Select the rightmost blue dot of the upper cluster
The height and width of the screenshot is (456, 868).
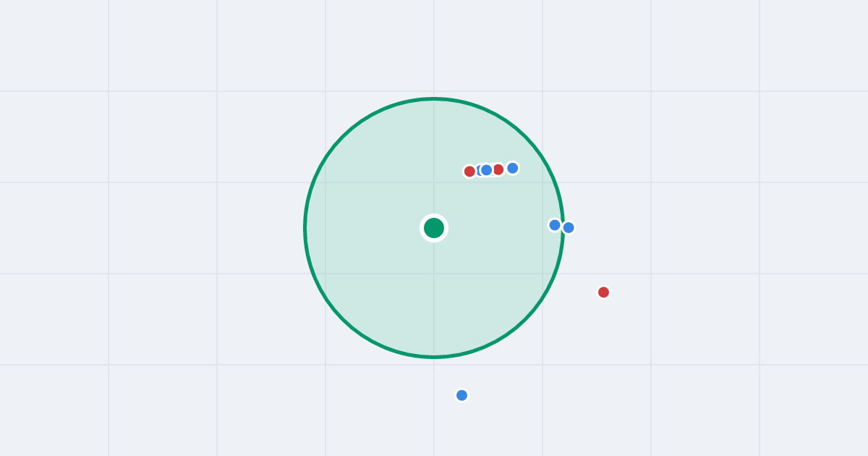point(512,168)
